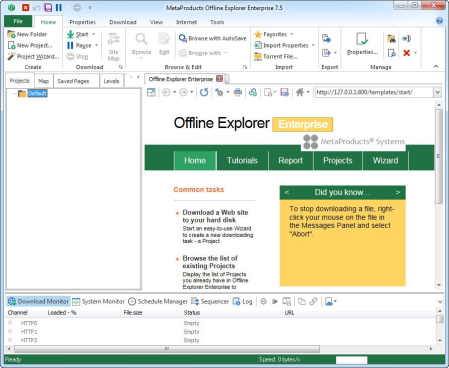The height and width of the screenshot is (368, 449).
Task: Open the Levels tab
Action: pos(111,81)
